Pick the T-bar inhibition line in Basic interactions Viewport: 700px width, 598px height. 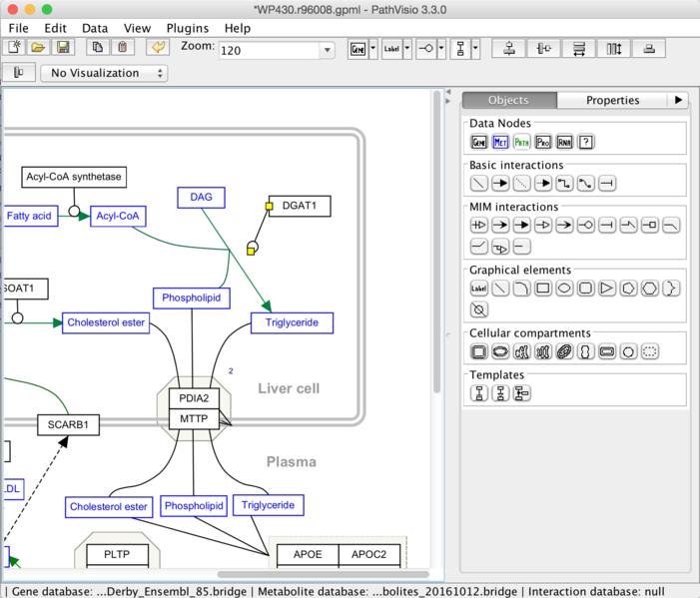(607, 184)
